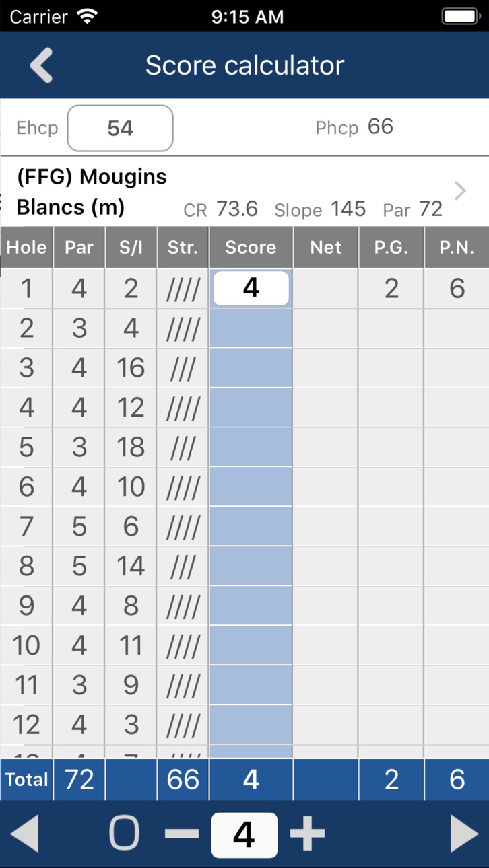Tap the Total strokes cell showing 66

pos(183,780)
